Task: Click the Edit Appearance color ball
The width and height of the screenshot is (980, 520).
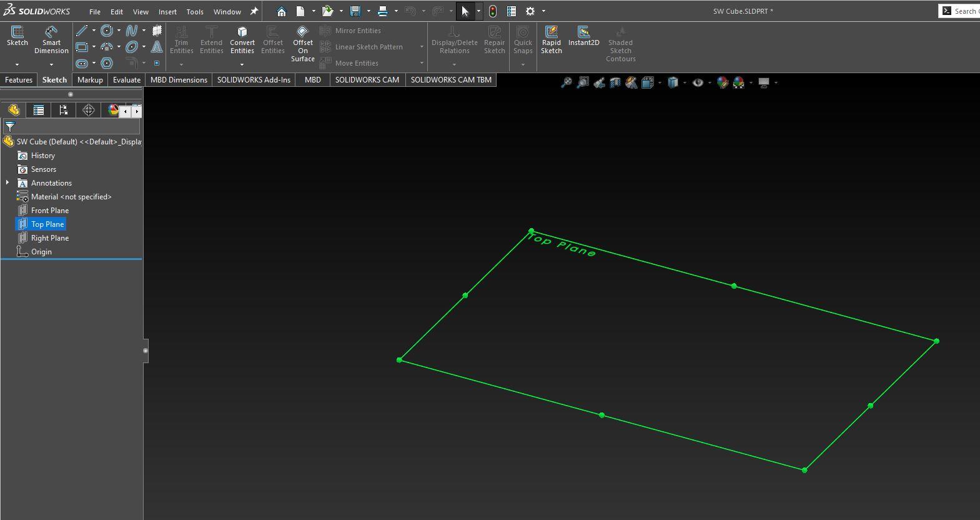Action: (x=723, y=82)
